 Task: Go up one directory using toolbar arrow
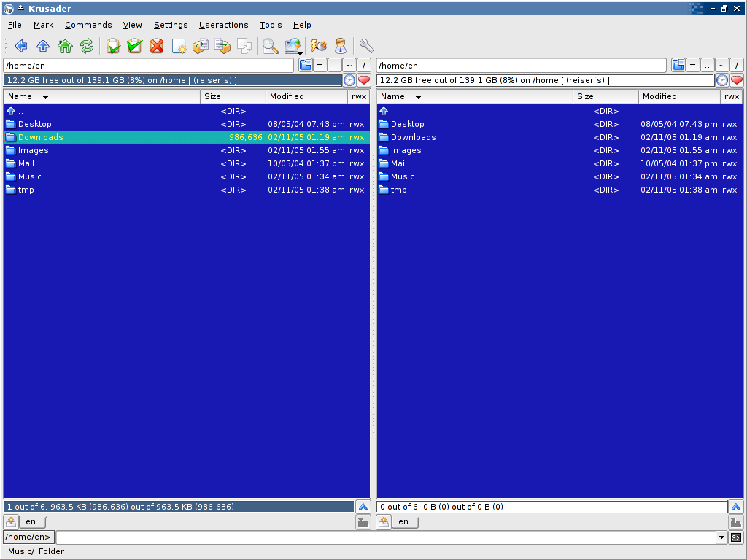43,46
